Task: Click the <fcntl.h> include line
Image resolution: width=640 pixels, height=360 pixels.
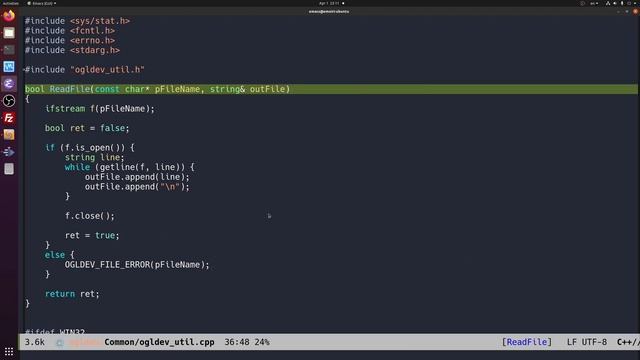Action: (x=70, y=31)
